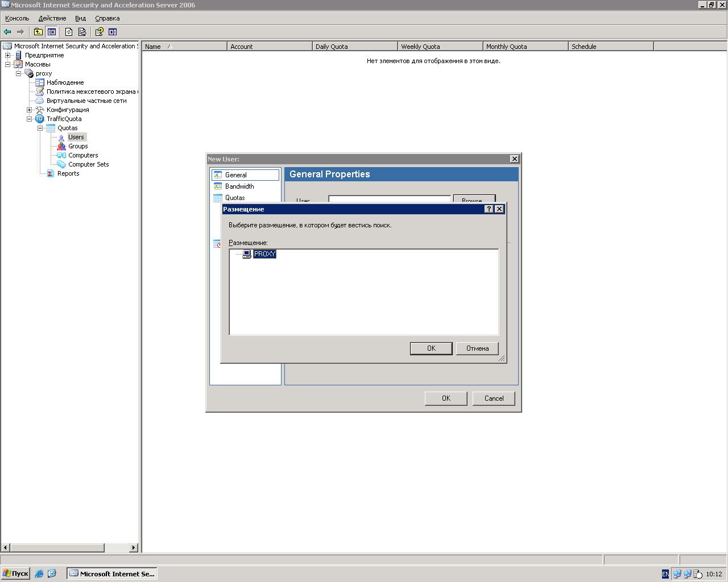Viewport: 728px width, 582px height.
Task: Click OK in the New User dialog
Action: click(446, 398)
